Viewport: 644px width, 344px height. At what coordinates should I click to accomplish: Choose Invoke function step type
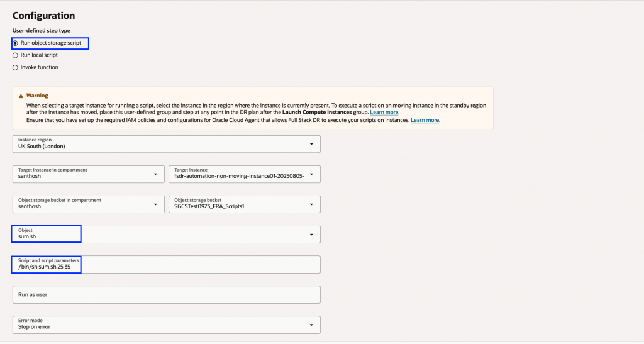pyautogui.click(x=15, y=67)
